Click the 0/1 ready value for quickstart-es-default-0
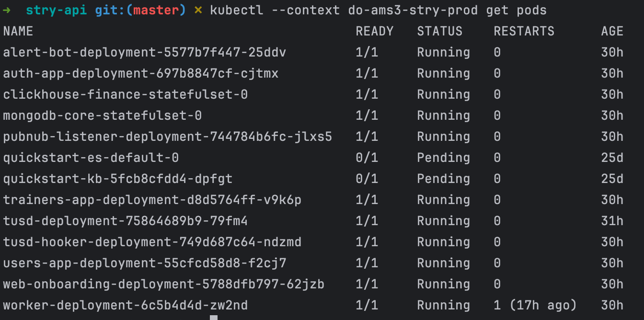 pos(367,158)
